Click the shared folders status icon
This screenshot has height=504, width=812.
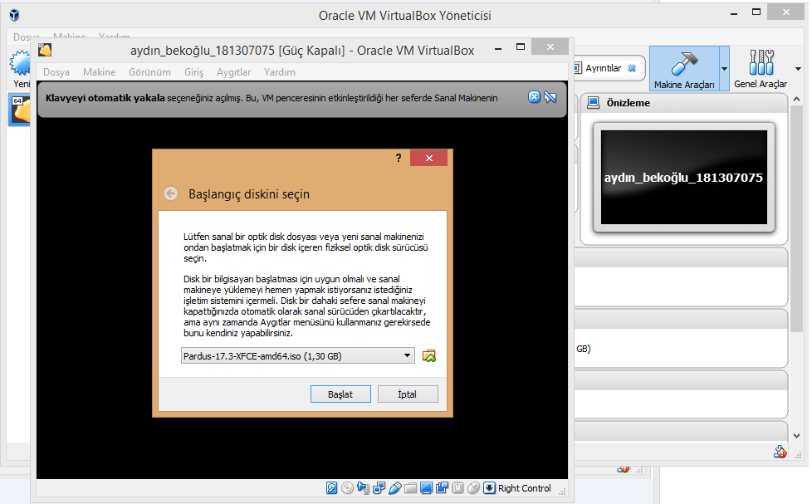coord(411,488)
